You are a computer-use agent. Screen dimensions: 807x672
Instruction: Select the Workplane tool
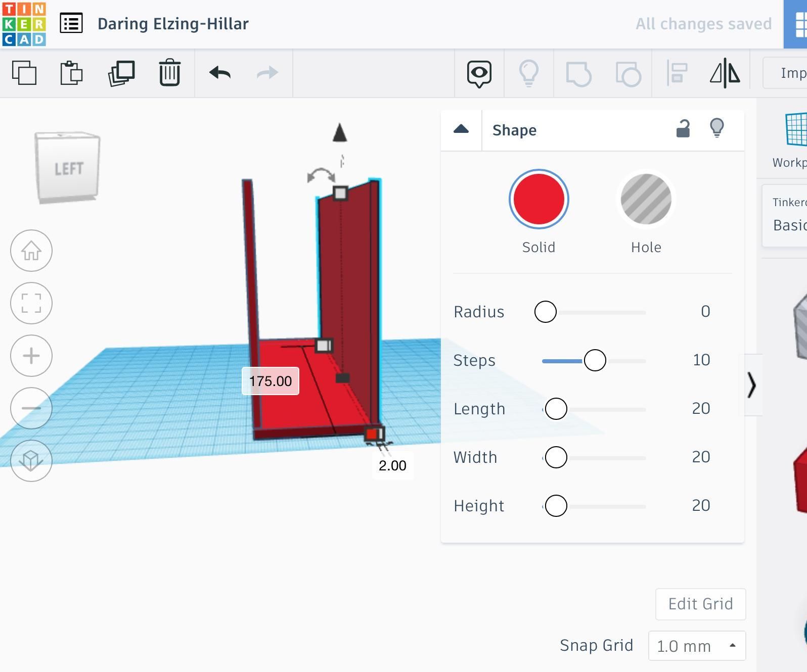pyautogui.click(x=790, y=139)
